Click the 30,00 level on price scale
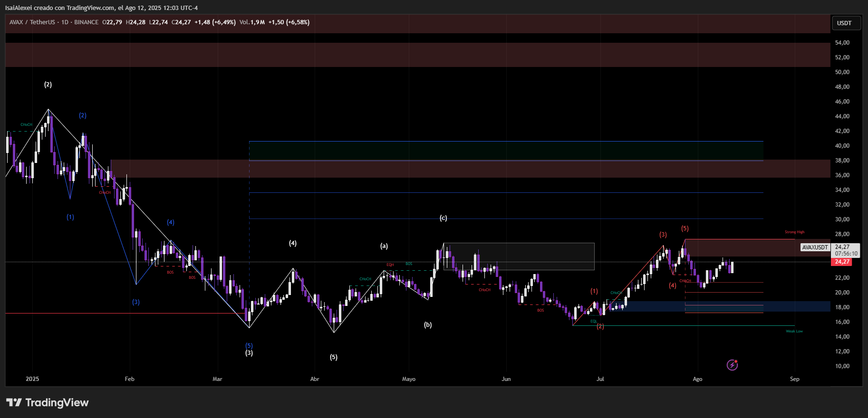This screenshot has width=868, height=418. [842, 219]
